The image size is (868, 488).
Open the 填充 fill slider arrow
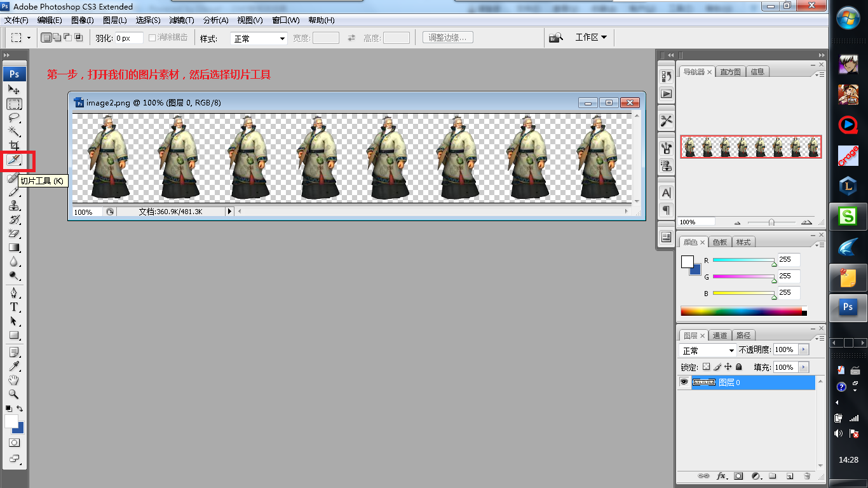(804, 367)
